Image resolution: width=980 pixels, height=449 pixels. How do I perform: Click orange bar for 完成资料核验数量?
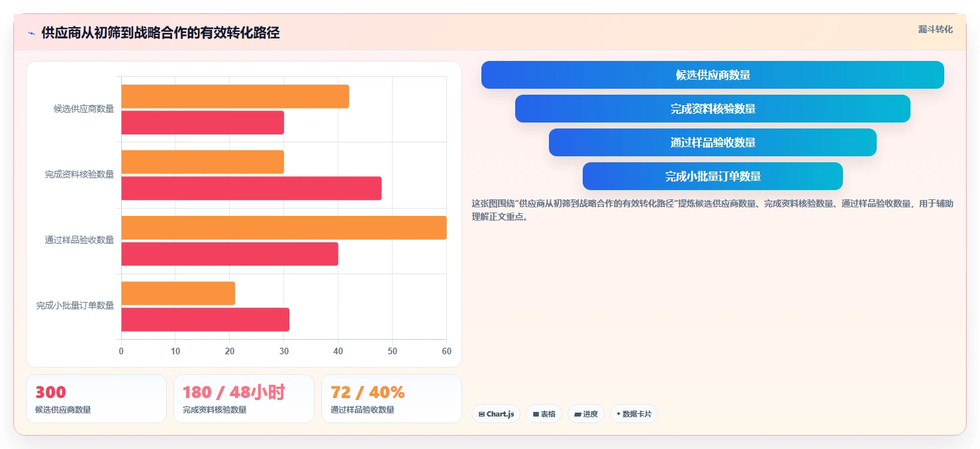(203, 162)
